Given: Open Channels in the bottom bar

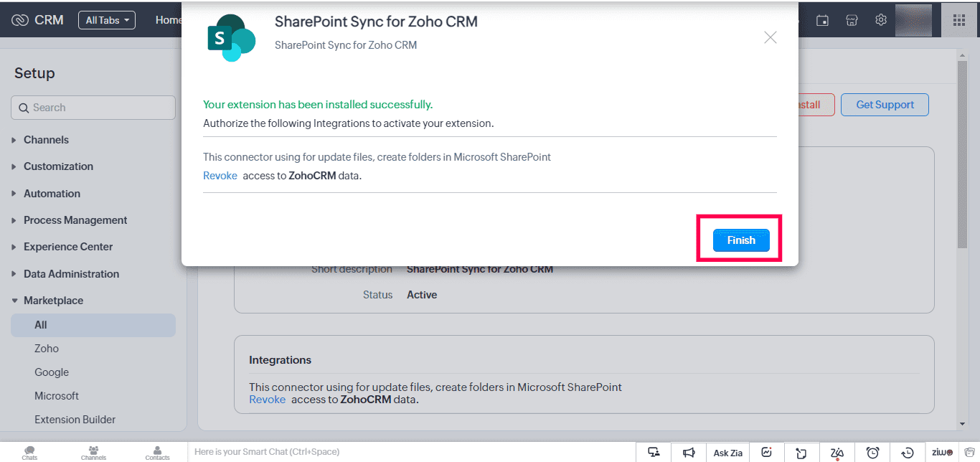Looking at the screenshot, I should [93, 453].
